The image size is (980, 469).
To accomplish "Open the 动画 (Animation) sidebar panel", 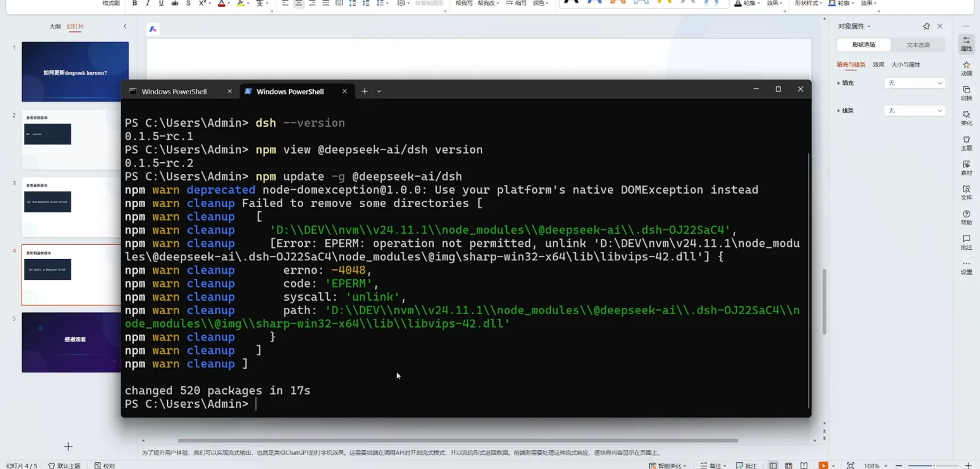I will [x=966, y=68].
